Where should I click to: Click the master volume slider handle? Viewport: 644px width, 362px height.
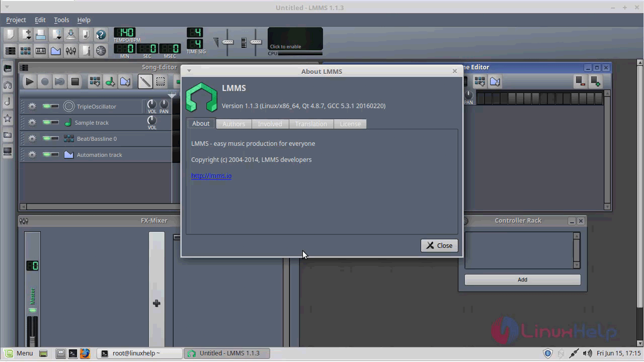(228, 42)
